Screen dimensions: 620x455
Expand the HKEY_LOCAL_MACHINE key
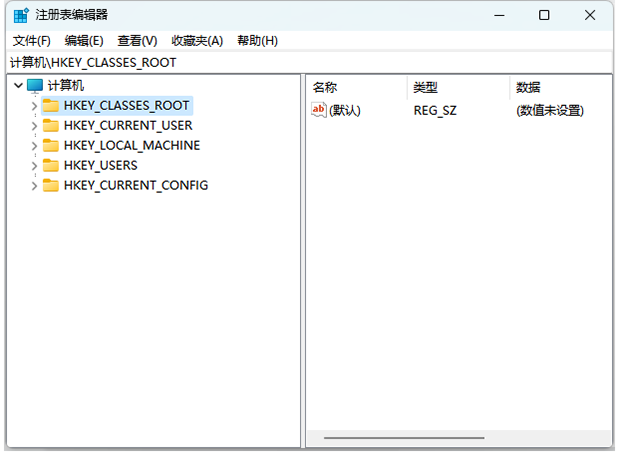pyautogui.click(x=35, y=146)
